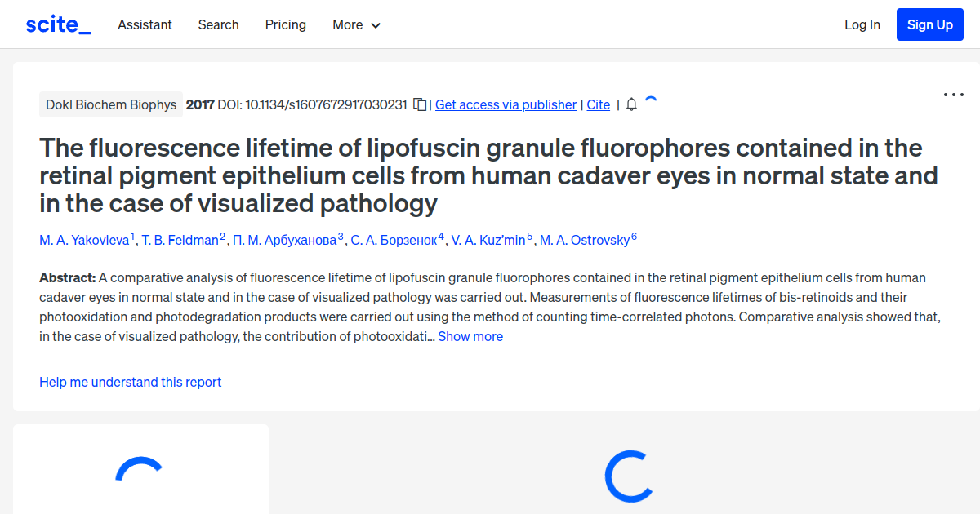
Task: Select author M. A. Yakovleva
Action: pos(83,240)
